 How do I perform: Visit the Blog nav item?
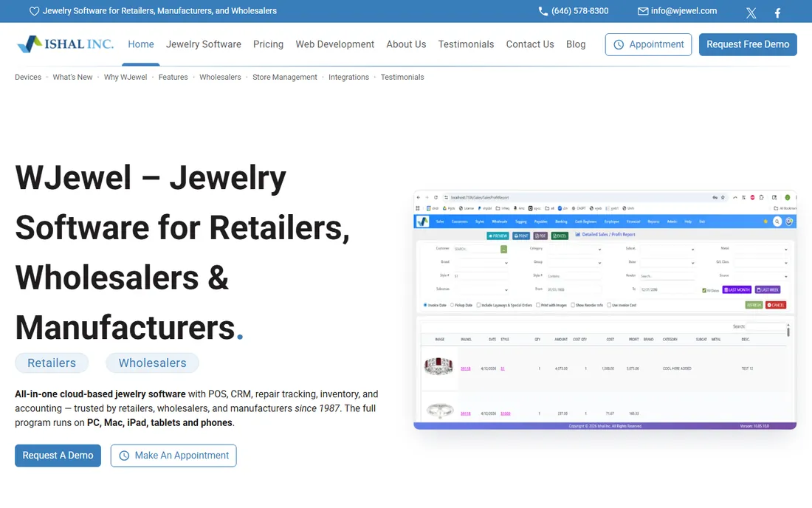pos(576,44)
